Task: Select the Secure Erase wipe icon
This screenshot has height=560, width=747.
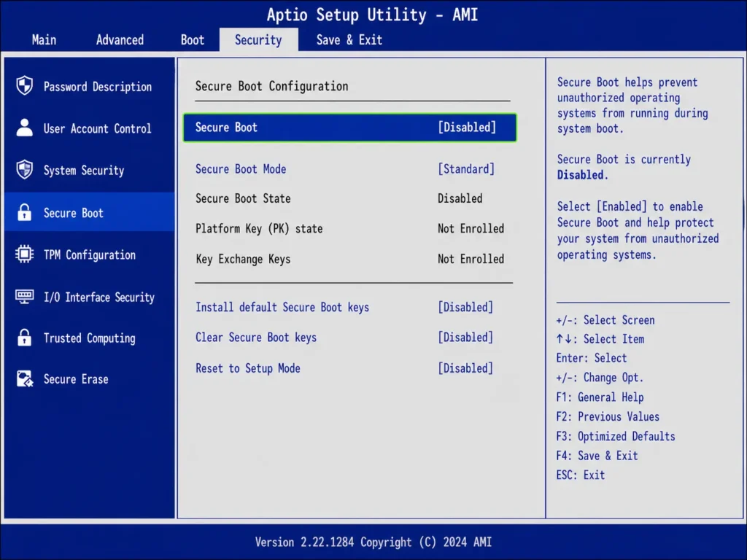Action: (x=24, y=379)
